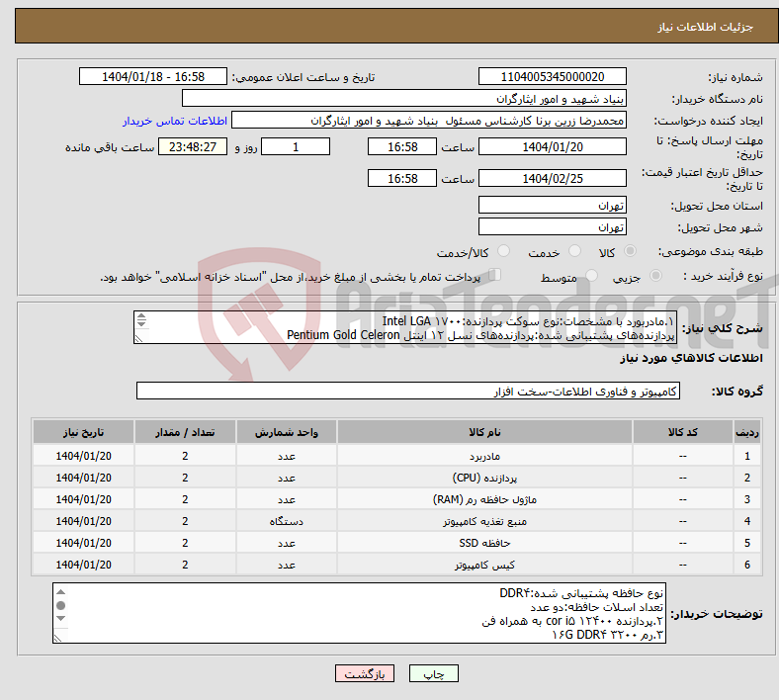
Task: Click the تعداد / مقدار column header
Action: [x=185, y=432]
